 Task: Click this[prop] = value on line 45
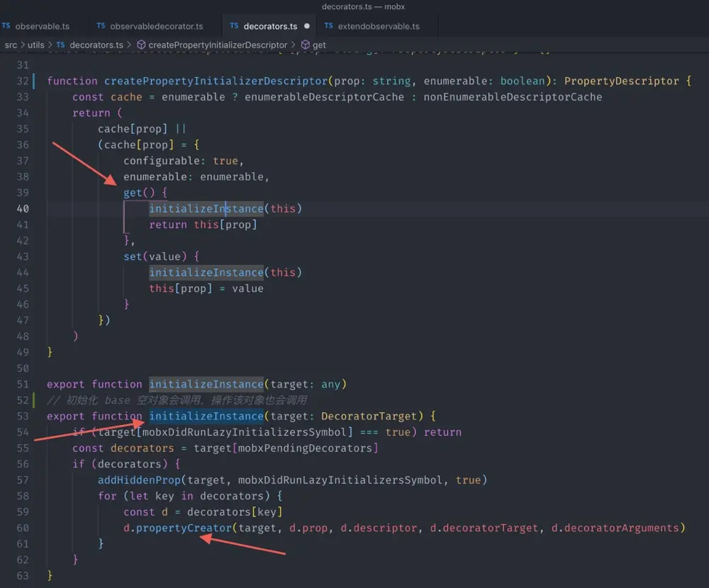[206, 288]
